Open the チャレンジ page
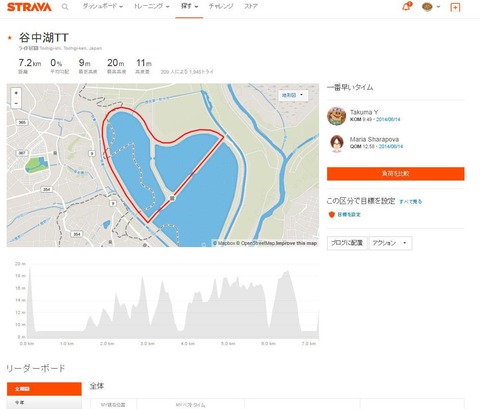The height and width of the screenshot is (409, 480). (221, 6)
